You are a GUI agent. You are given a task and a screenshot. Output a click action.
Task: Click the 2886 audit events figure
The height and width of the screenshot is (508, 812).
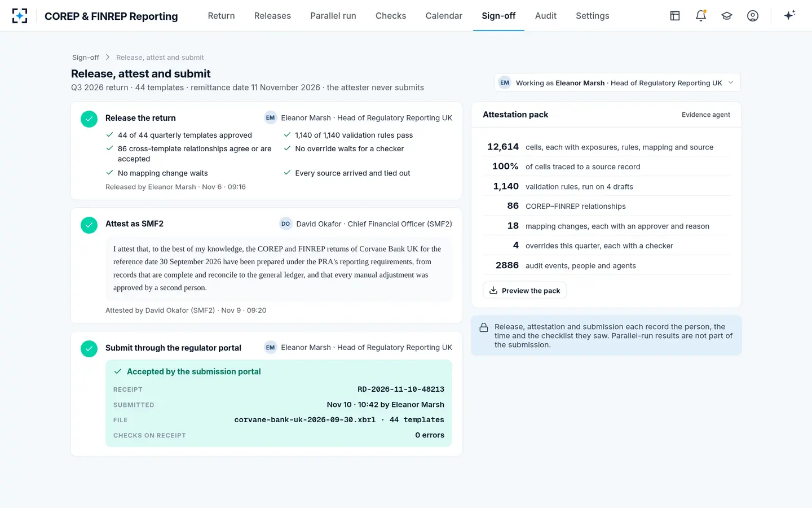click(x=507, y=265)
